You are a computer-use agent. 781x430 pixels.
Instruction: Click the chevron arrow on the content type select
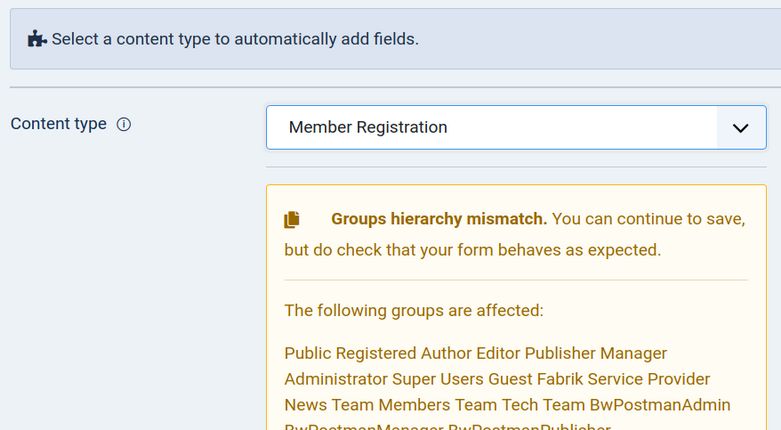[741, 128]
